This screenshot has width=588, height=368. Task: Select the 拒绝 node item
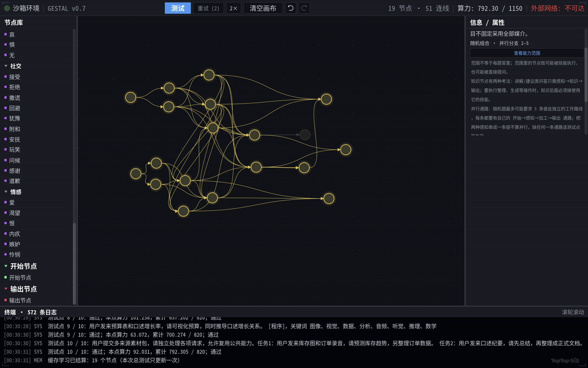(x=12, y=87)
